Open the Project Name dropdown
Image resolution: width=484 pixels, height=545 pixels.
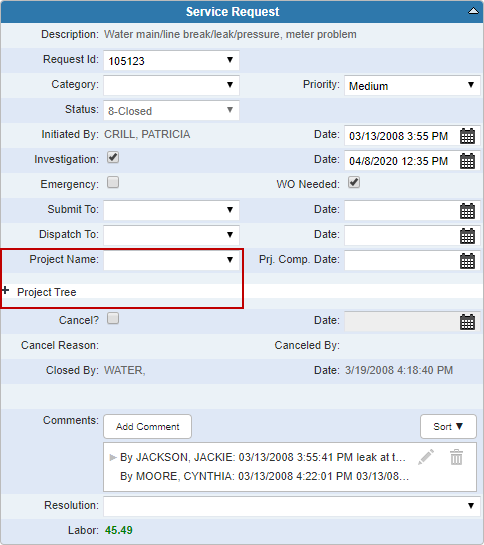(171, 260)
